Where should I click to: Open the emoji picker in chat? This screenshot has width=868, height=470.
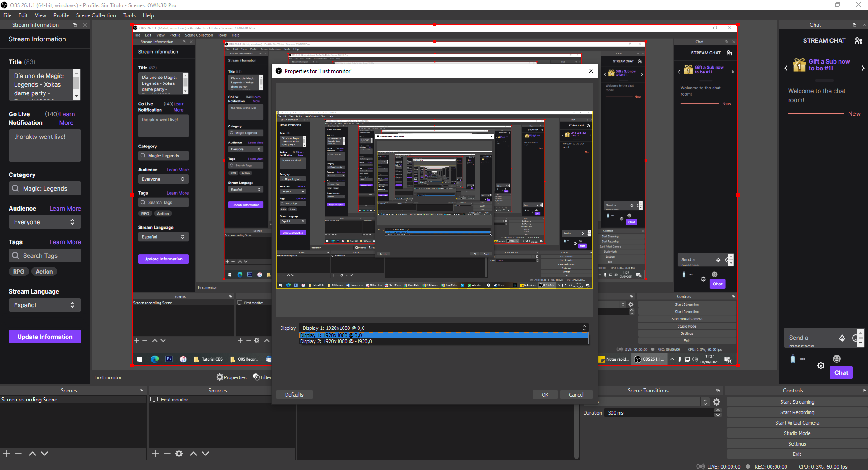pos(837,359)
